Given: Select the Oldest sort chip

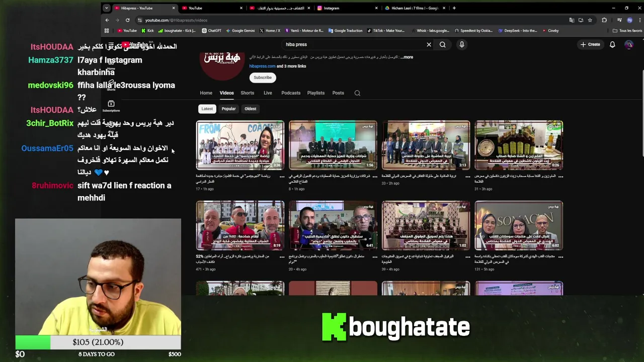Looking at the screenshot, I should pyautogui.click(x=250, y=109).
